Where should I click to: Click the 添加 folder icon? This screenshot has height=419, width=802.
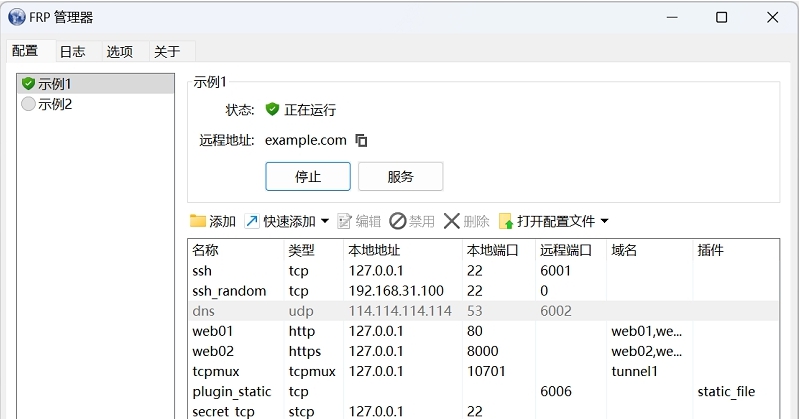tap(197, 221)
